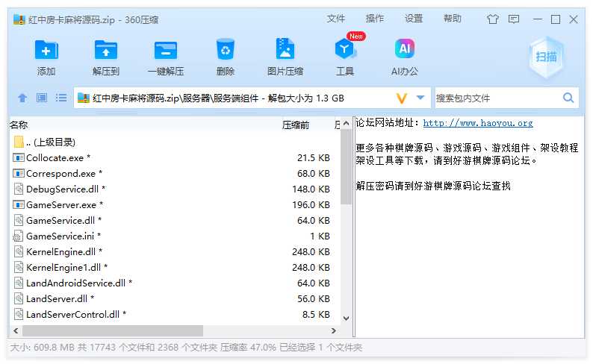The width and height of the screenshot is (593, 364).
Task: Switch to the icon view mode button
Action: 42,98
